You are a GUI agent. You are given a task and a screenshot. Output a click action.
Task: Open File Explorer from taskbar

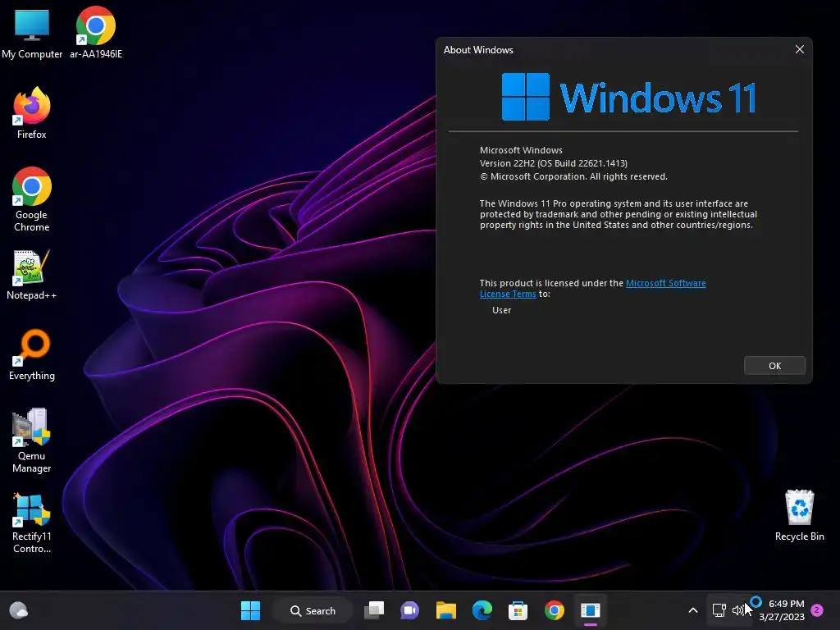pyautogui.click(x=445, y=610)
